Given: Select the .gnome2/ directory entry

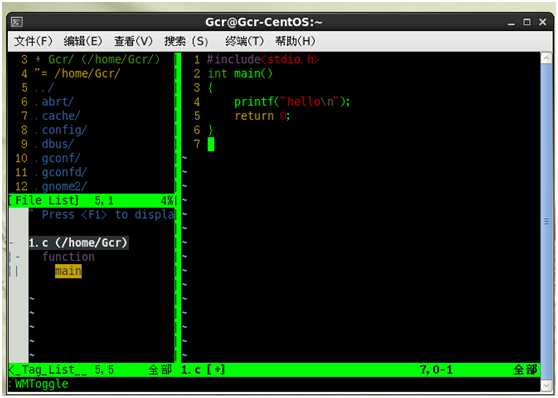Looking at the screenshot, I should [60, 187].
